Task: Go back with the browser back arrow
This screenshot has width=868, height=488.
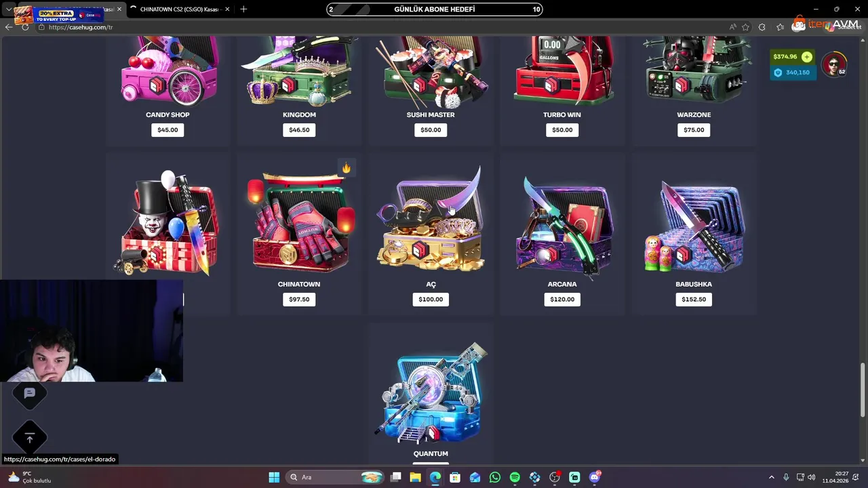Action: 8,27
